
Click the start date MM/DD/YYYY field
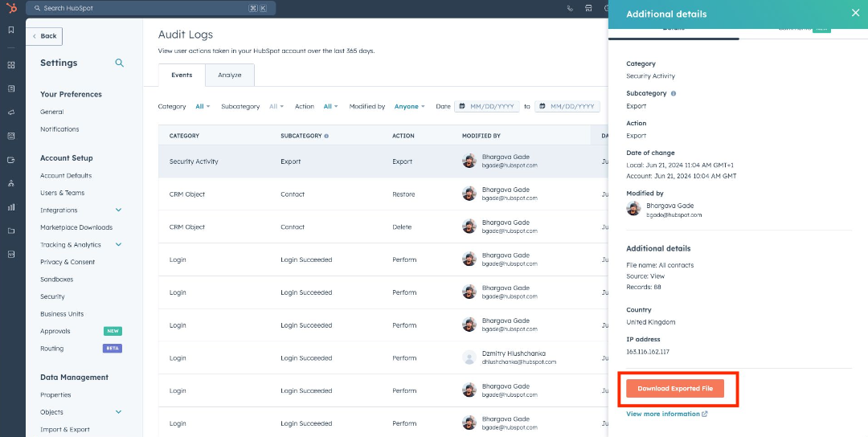pyautogui.click(x=486, y=106)
